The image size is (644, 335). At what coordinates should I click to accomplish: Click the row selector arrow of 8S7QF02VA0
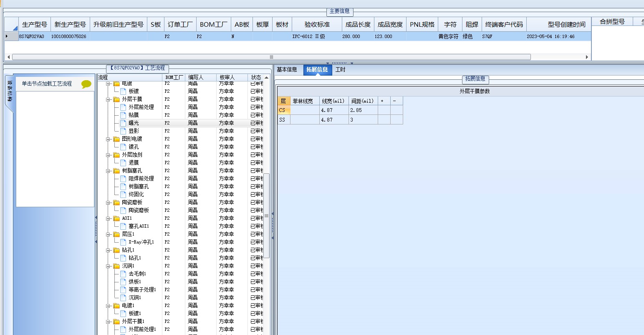[7, 36]
